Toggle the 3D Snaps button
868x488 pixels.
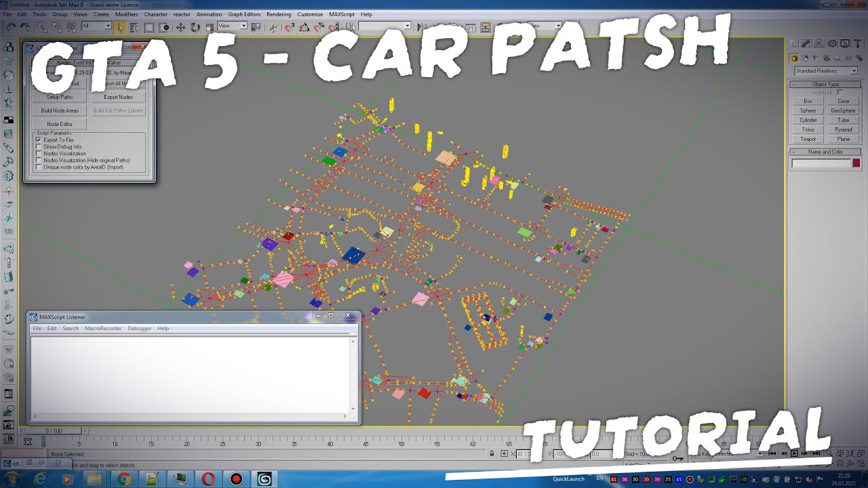pyautogui.click(x=290, y=27)
